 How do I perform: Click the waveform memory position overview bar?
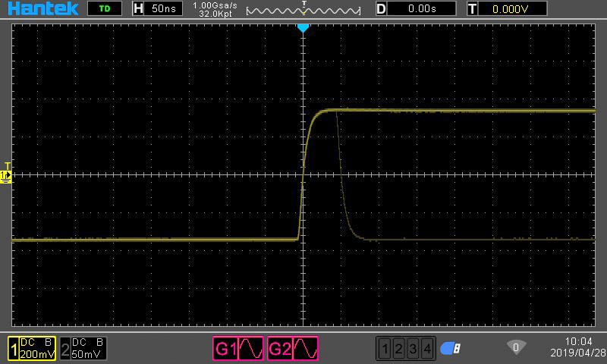303,9
